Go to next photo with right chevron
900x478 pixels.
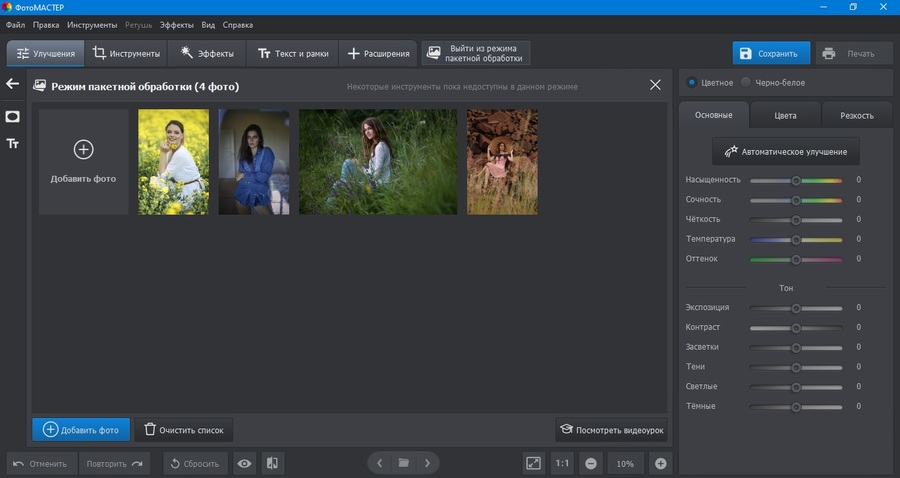click(x=427, y=463)
